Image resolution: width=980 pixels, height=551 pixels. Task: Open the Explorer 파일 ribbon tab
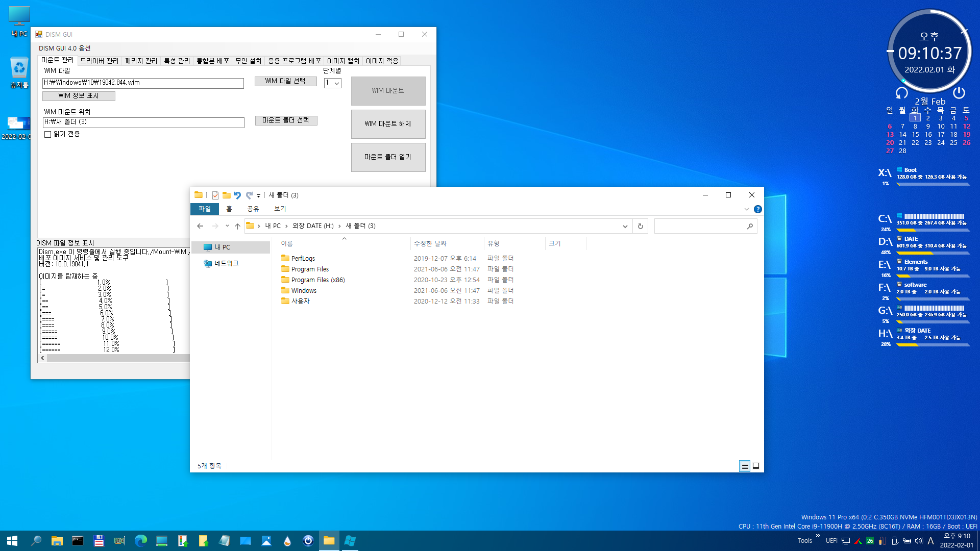(205, 209)
